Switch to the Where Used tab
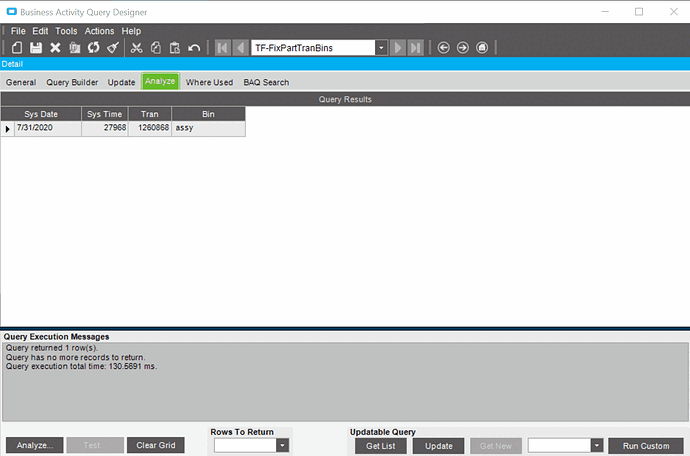 (x=209, y=82)
